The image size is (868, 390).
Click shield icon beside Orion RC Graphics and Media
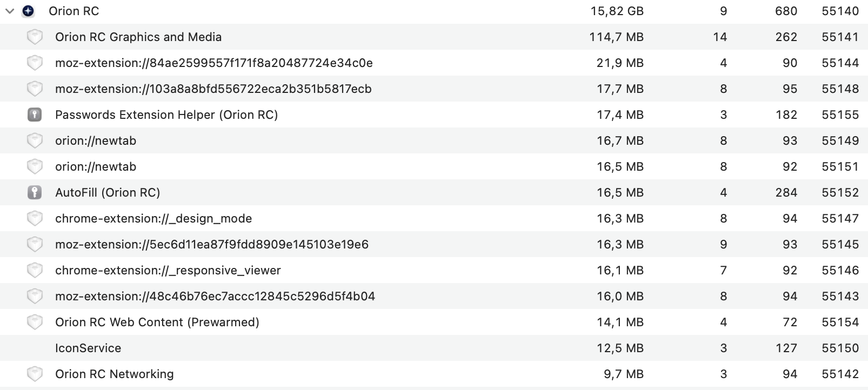click(x=35, y=37)
